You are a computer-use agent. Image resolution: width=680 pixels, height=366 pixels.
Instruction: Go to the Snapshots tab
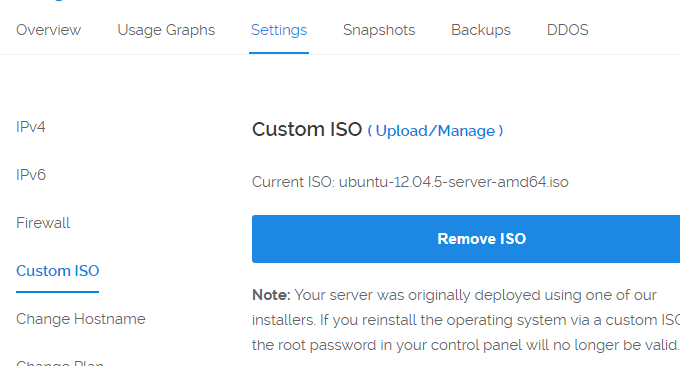point(379,30)
